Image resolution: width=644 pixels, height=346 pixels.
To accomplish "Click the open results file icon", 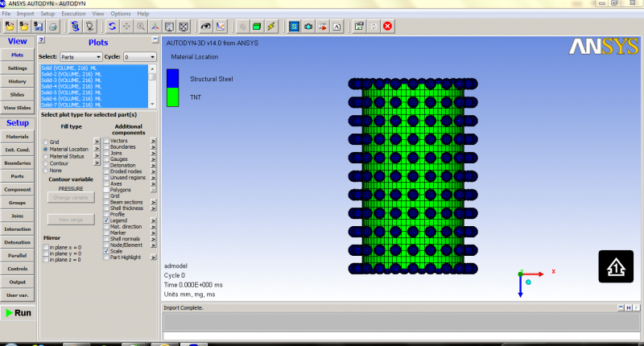I will click(x=10, y=27).
